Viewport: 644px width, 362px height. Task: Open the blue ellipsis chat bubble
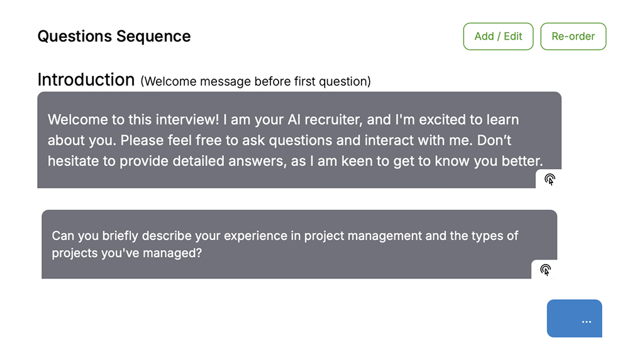click(x=574, y=319)
